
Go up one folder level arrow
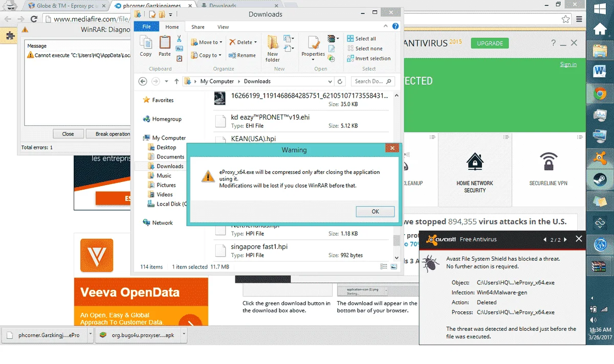177,81
